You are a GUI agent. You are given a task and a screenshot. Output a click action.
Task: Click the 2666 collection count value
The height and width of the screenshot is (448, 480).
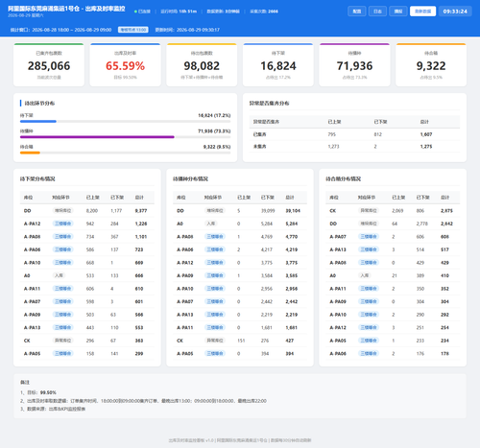coord(273,12)
